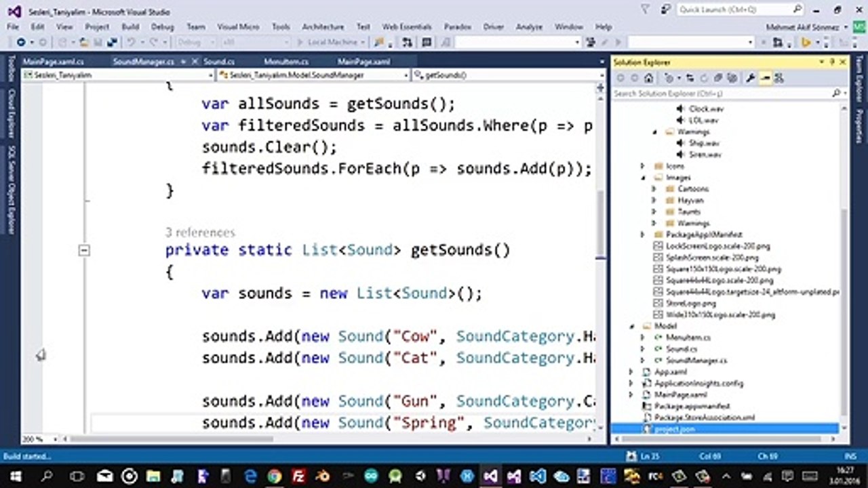The image size is (868, 488).
Task: Click the Sync with Active Document icon
Action: [x=690, y=78]
